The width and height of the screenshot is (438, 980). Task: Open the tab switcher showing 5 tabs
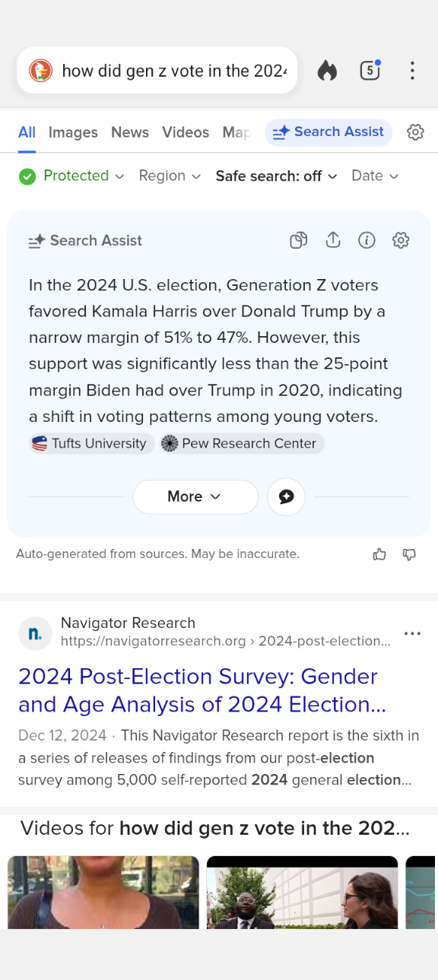tap(370, 70)
